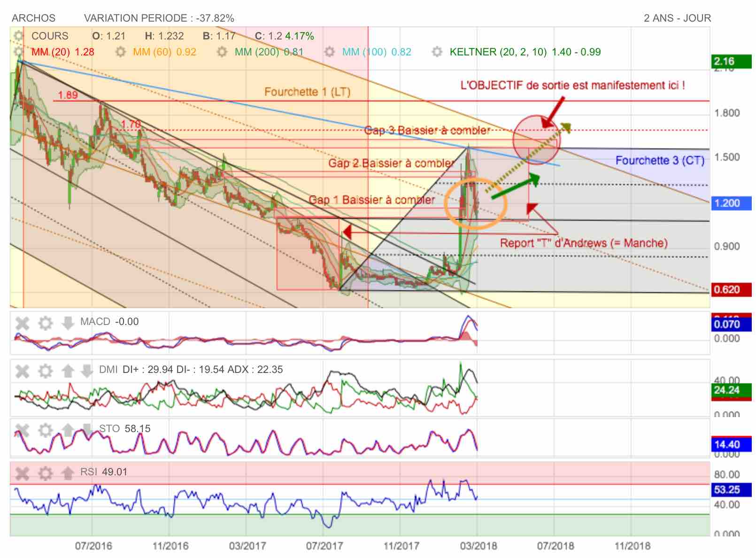This screenshot has height=558, width=756.
Task: Remove the DMI indicator panel
Action: [22, 371]
